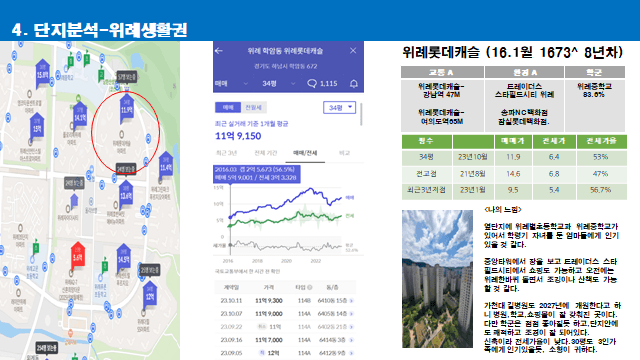Viewport: 640px width, 360px height.
Task: Toggle to 매매 sale price view
Action: pyautogui.click(x=228, y=107)
